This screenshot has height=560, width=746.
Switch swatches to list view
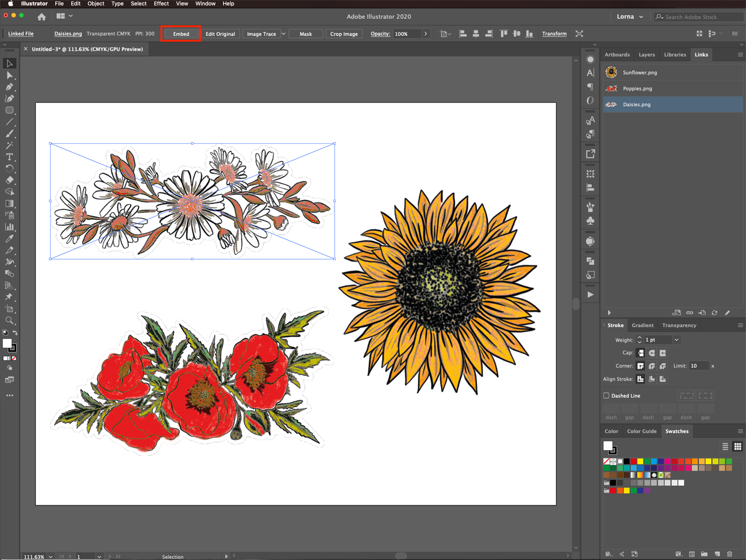(x=725, y=446)
